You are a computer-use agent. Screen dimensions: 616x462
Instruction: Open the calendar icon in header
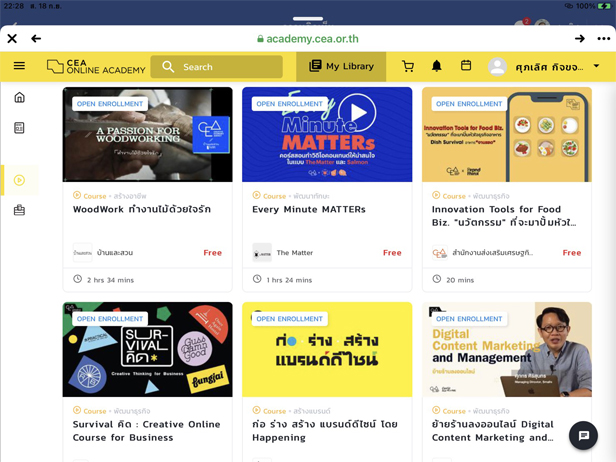tap(466, 65)
